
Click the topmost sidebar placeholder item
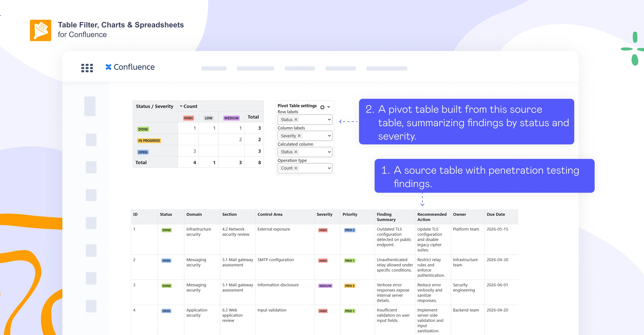pyautogui.click(x=90, y=106)
